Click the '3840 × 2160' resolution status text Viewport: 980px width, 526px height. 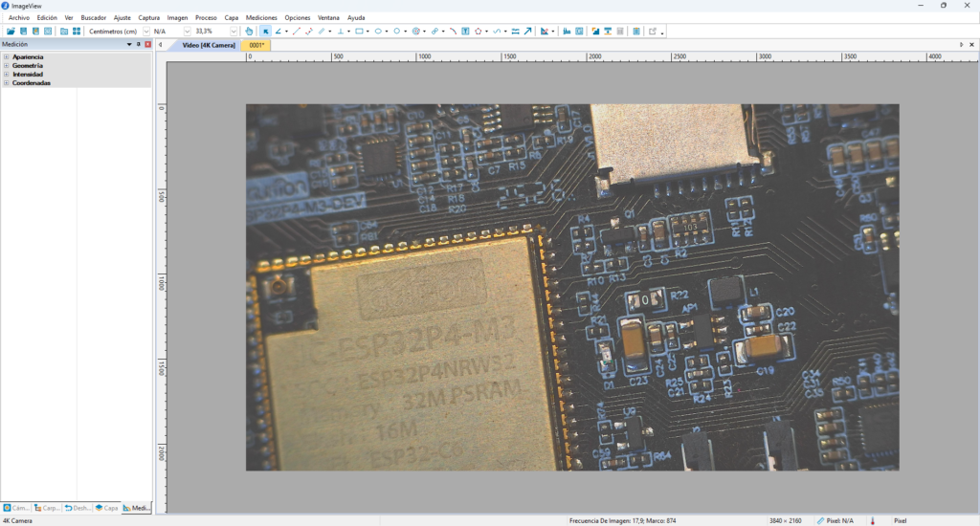785,520
